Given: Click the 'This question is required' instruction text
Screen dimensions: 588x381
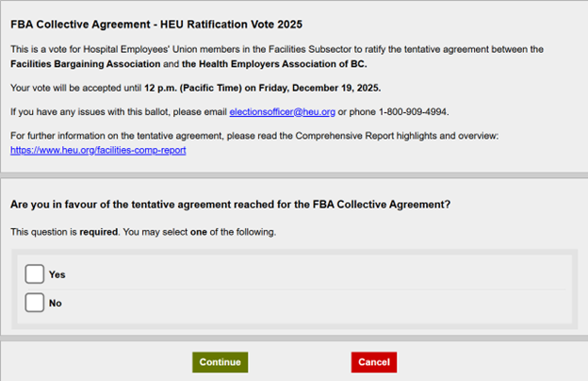Looking at the screenshot, I should tap(143, 232).
